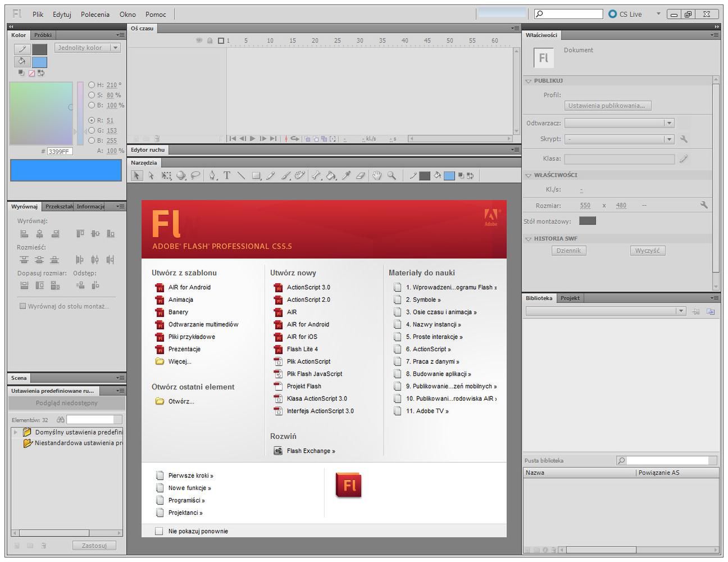Select the Hand tool
This screenshot has height=562, width=728.
tap(377, 176)
